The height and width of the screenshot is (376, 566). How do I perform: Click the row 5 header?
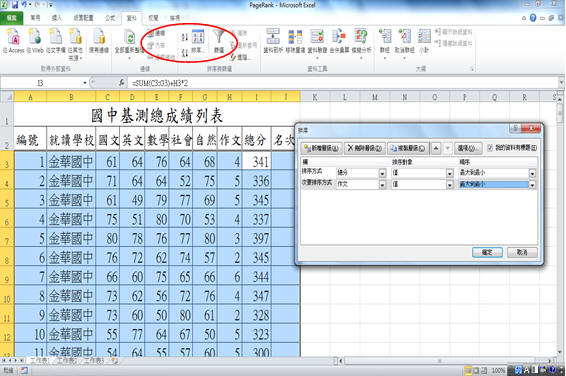(x=7, y=199)
